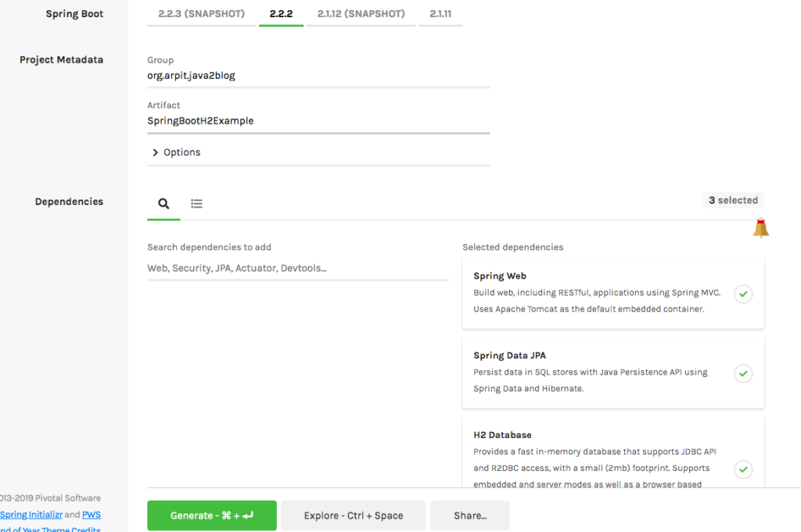The width and height of the screenshot is (801, 532).
Task: Switch to the list view dependencies icon
Action: pyautogui.click(x=196, y=203)
